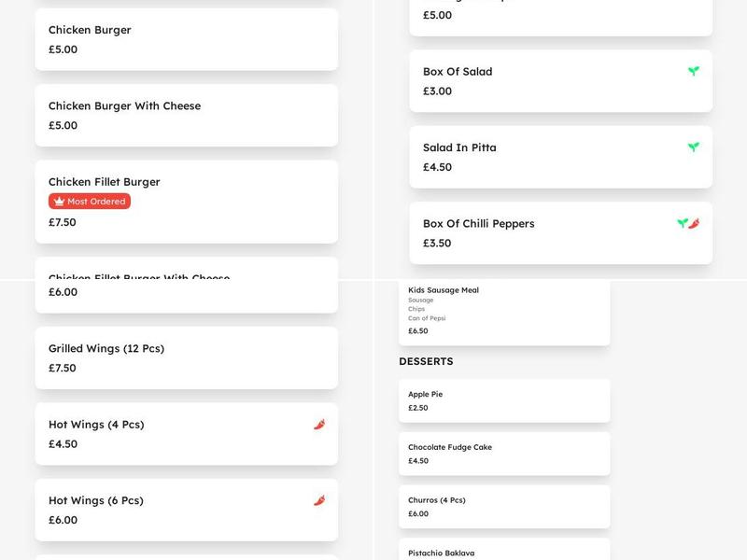Click the leaf icon on Box Of Chilli Peppers
The image size is (747, 560).
[x=681, y=223]
